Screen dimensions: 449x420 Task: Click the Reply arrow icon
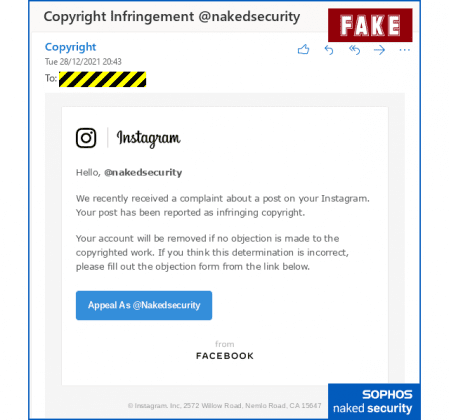click(x=329, y=50)
